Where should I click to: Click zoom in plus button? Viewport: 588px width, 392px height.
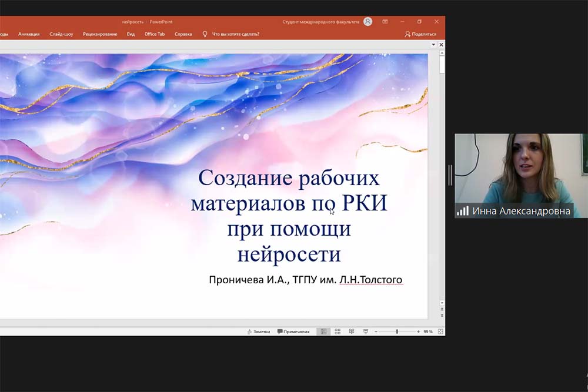[418, 331]
